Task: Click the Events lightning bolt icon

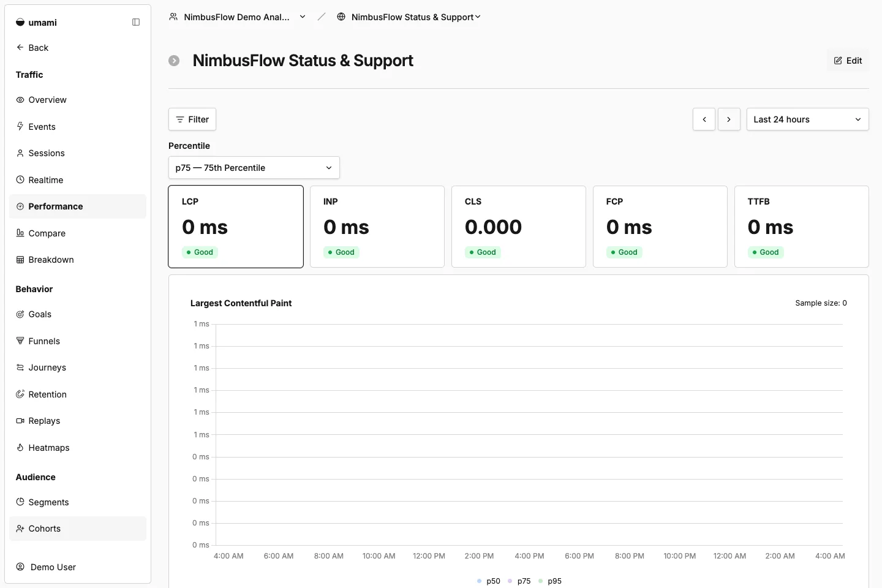Action: tap(20, 126)
